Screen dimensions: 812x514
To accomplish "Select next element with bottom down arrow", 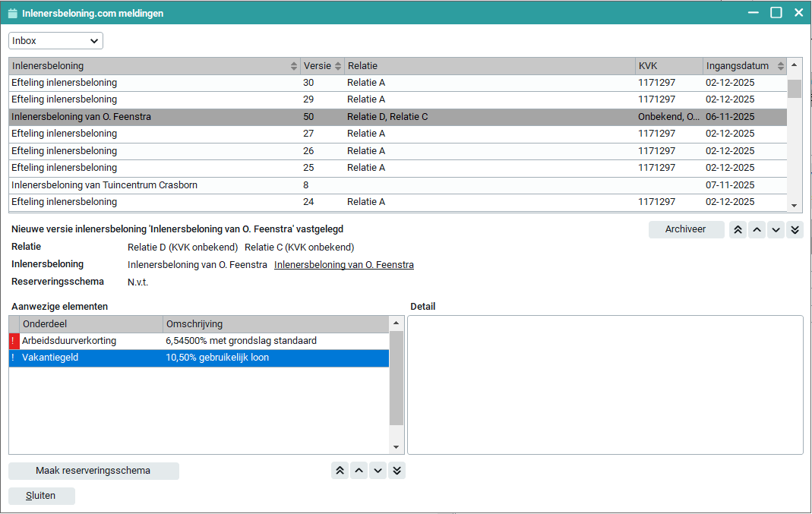I will pyautogui.click(x=378, y=471).
